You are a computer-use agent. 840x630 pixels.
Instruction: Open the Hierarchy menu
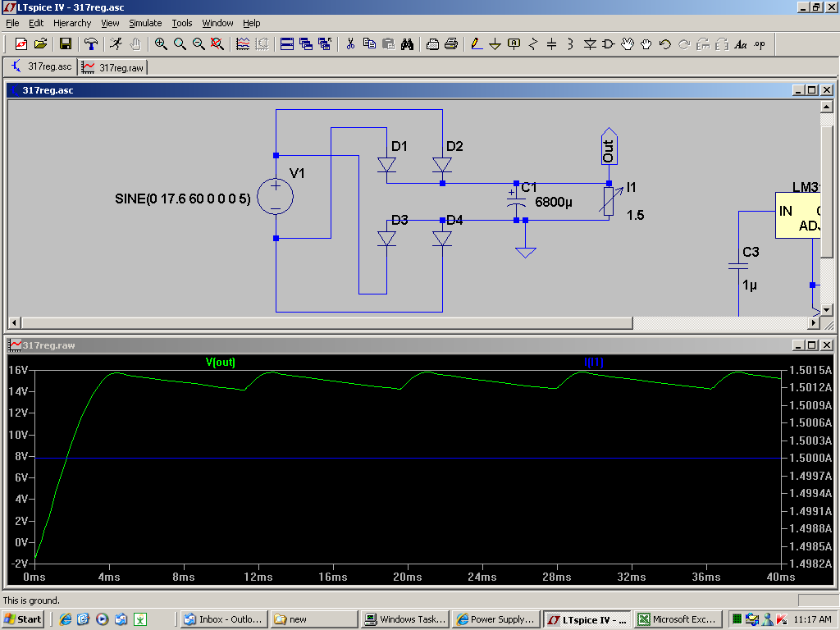coord(72,23)
